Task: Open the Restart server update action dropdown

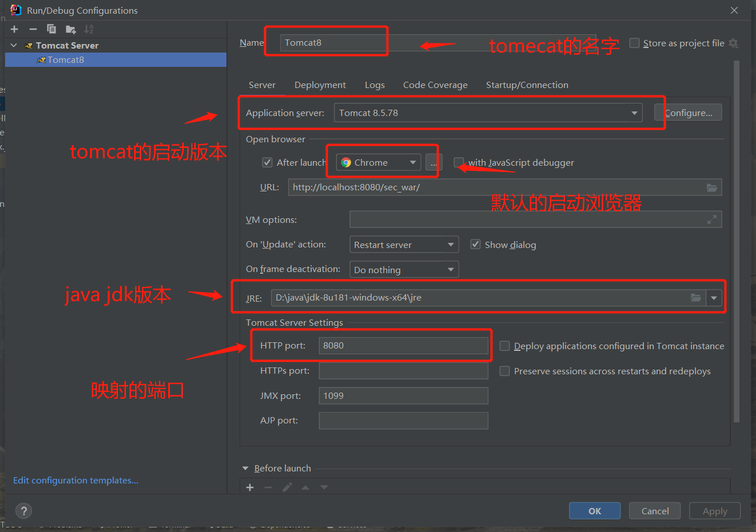Action: click(404, 245)
